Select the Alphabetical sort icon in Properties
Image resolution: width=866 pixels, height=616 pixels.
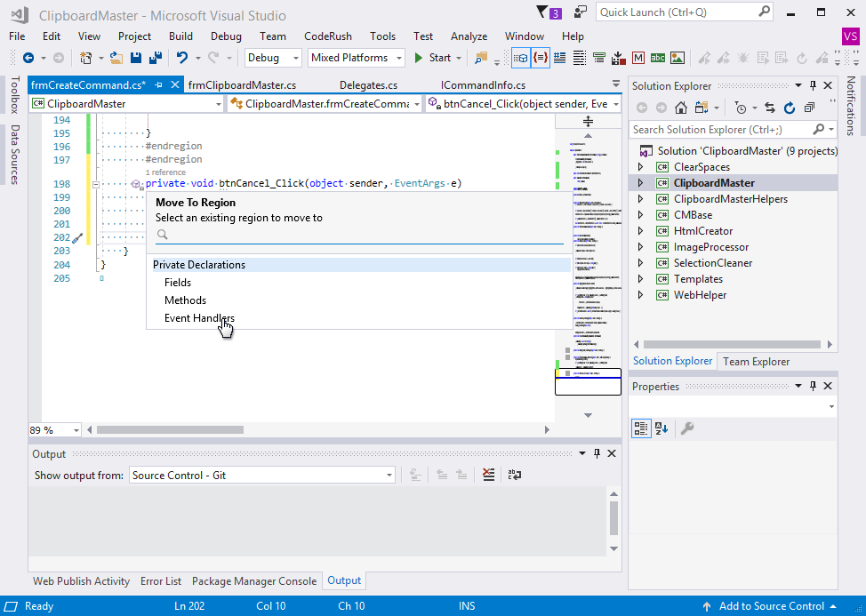660,427
